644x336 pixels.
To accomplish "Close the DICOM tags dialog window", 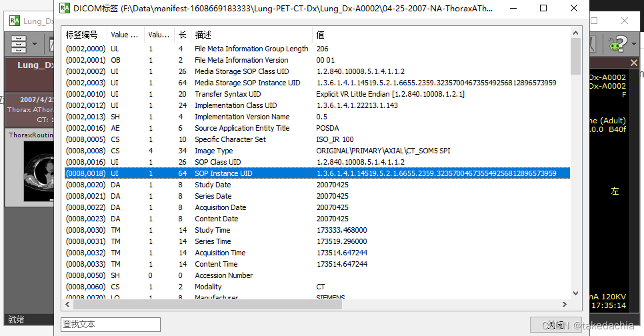I will coord(574,8).
